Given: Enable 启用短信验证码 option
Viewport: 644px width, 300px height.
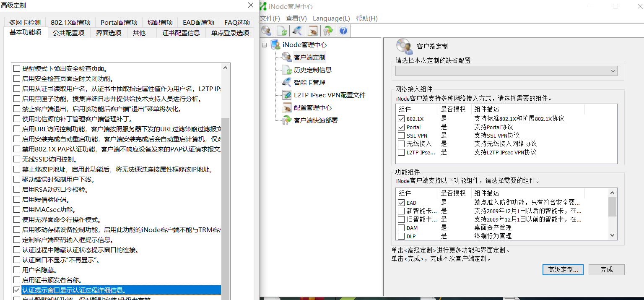Looking at the screenshot, I should [x=17, y=199].
